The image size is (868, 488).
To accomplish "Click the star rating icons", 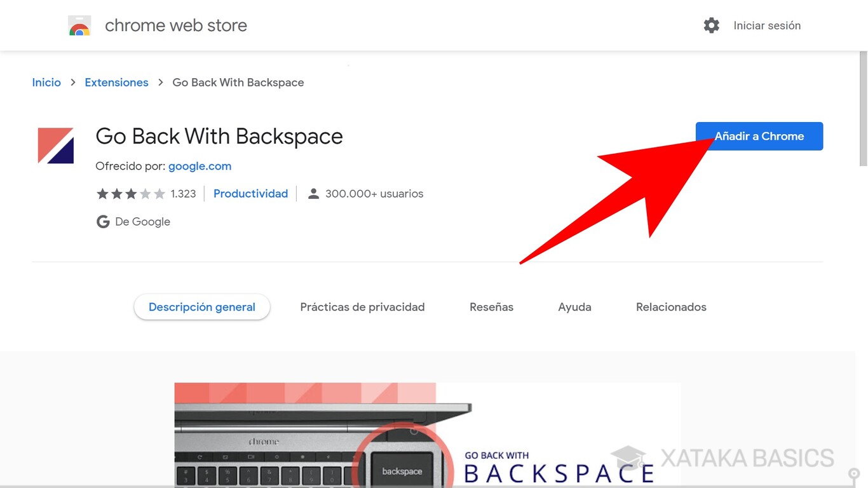I will click(130, 194).
